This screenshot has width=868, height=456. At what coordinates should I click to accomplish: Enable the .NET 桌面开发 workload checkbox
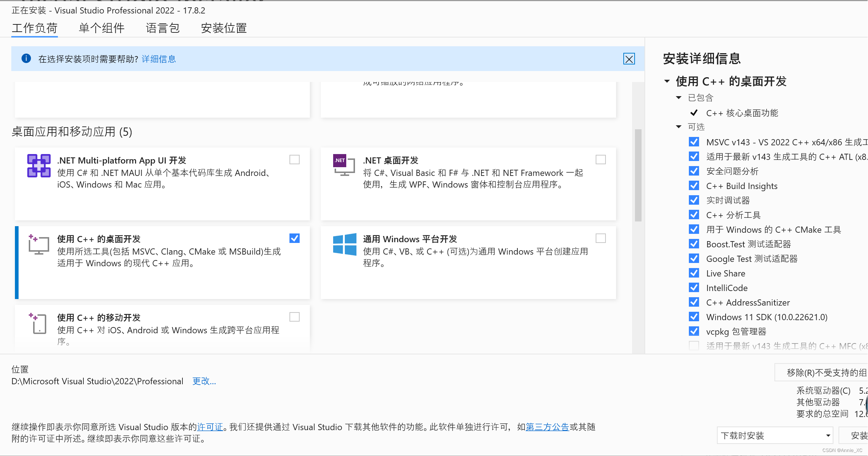tap(601, 160)
